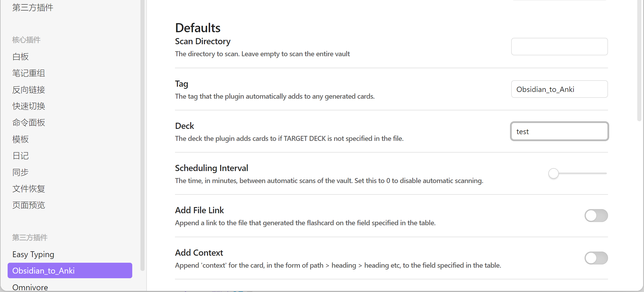The width and height of the screenshot is (644, 292).
Task: Open 页面预览 plugin settings
Action: pos(29,205)
